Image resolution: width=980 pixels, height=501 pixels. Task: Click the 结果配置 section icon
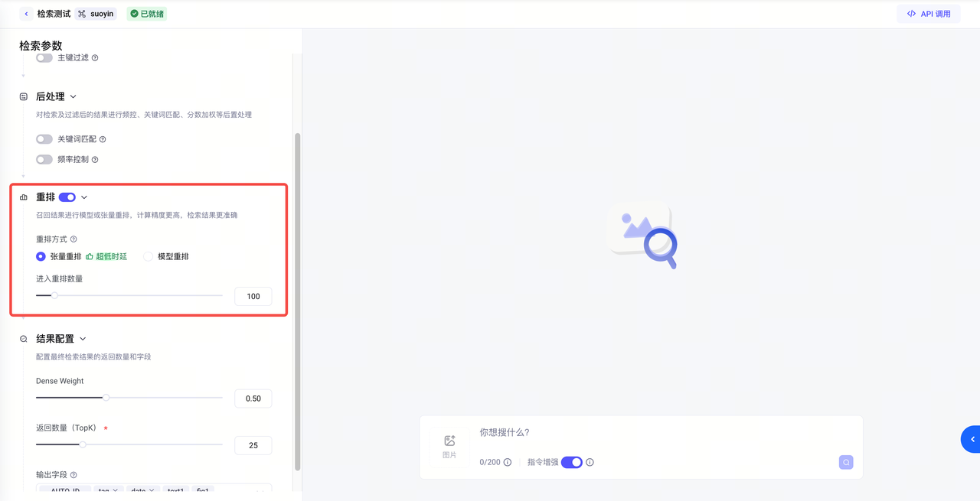(x=23, y=339)
